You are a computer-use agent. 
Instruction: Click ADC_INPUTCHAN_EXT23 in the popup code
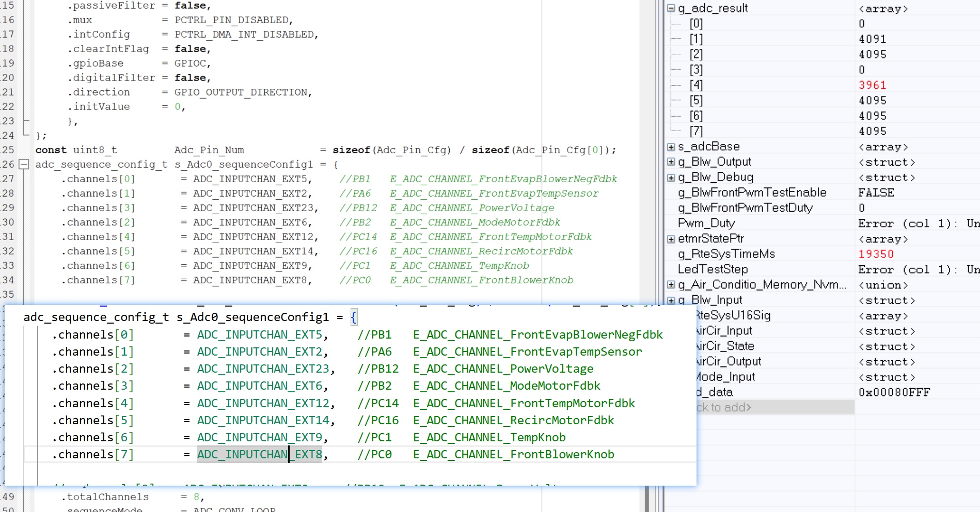(x=263, y=369)
